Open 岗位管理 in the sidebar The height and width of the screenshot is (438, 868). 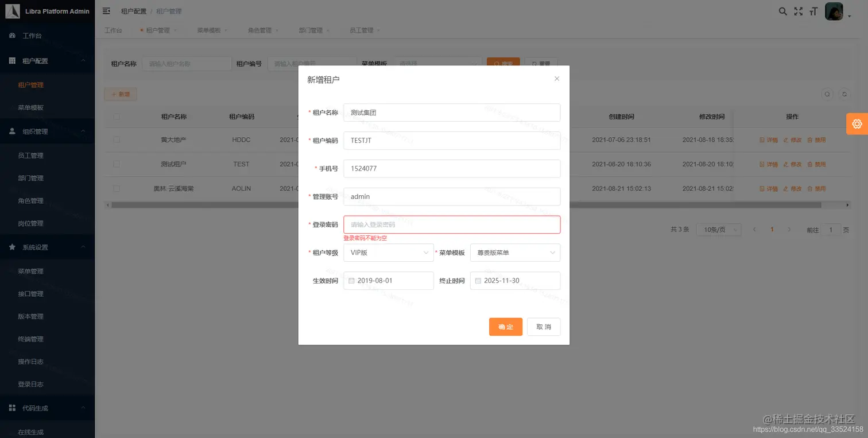(x=30, y=223)
